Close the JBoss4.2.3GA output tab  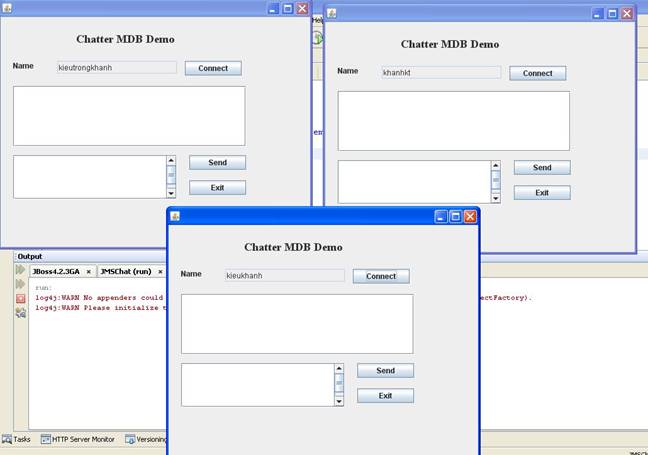(88, 272)
